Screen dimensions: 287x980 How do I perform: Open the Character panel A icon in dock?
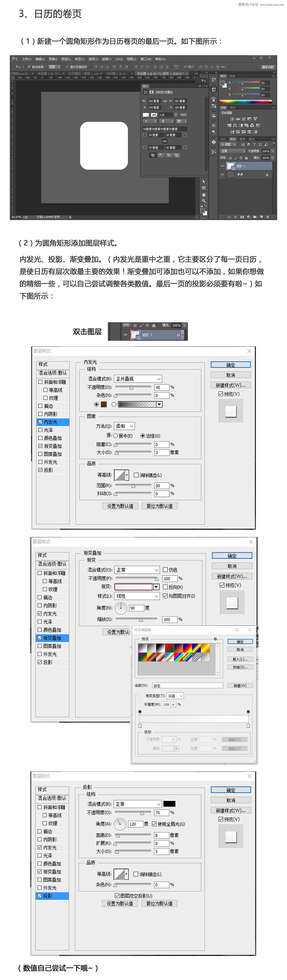214,125
